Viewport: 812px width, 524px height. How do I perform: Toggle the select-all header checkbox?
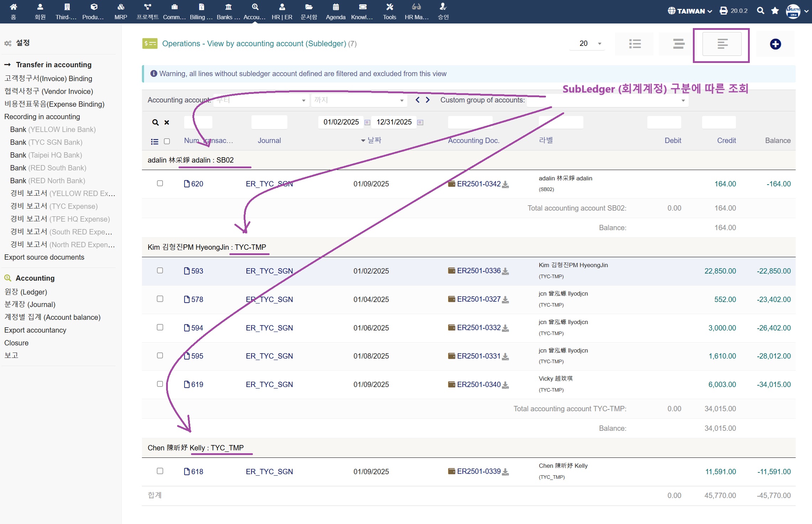pyautogui.click(x=167, y=141)
